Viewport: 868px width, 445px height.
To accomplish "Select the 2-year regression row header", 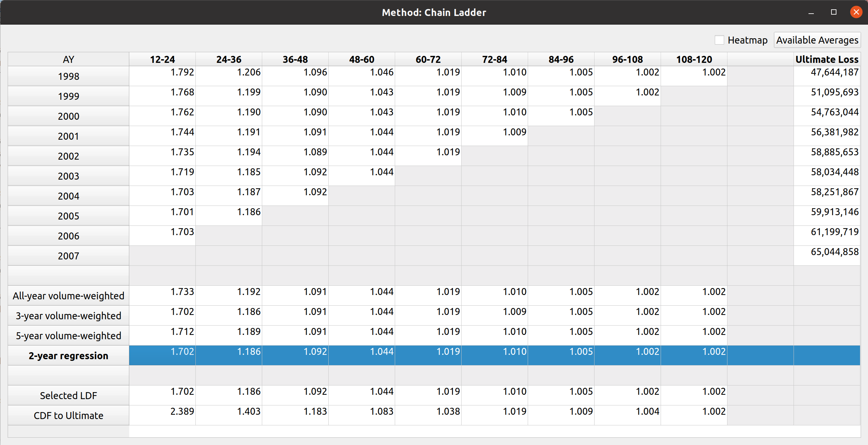I will click(68, 355).
